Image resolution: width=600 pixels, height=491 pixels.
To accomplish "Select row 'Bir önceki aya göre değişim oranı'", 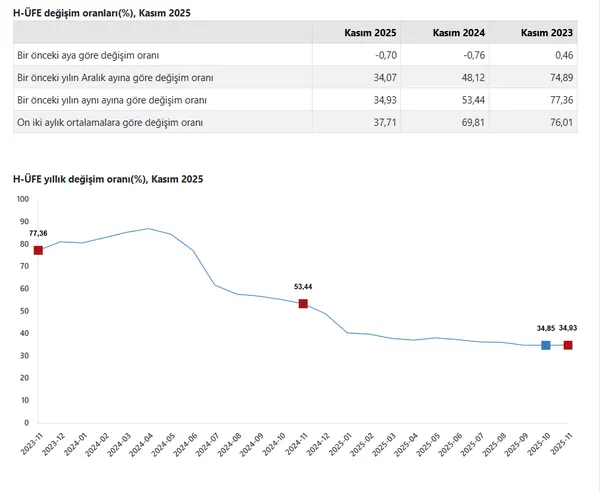I will click(88, 54).
